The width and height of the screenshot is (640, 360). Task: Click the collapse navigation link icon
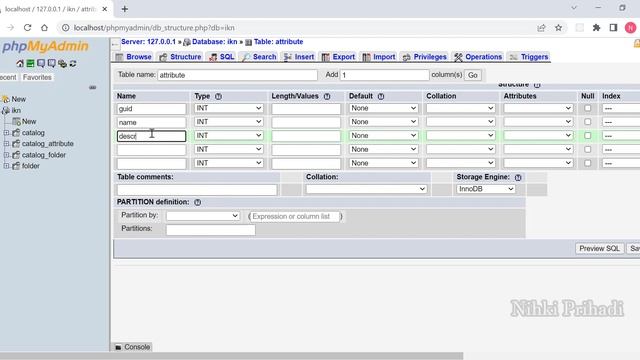click(x=93, y=87)
